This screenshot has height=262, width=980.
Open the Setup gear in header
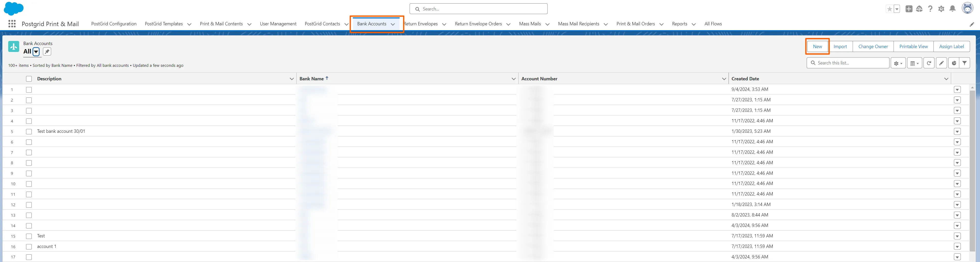[x=941, y=9]
